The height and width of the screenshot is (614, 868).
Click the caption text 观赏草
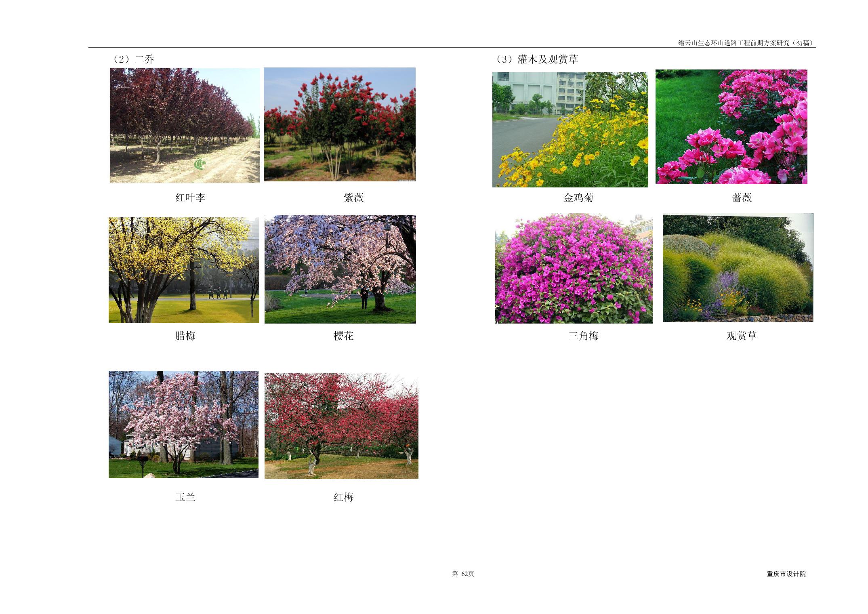[x=742, y=336]
